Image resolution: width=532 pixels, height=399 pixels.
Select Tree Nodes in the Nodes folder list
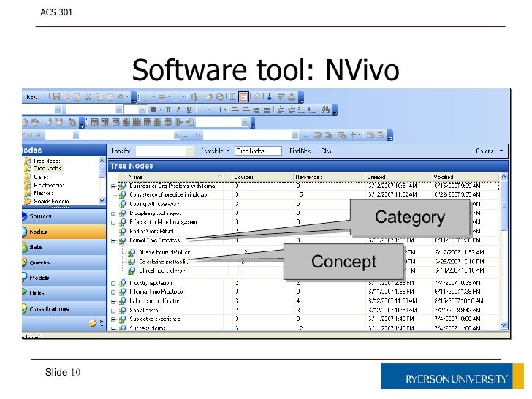pyautogui.click(x=47, y=169)
